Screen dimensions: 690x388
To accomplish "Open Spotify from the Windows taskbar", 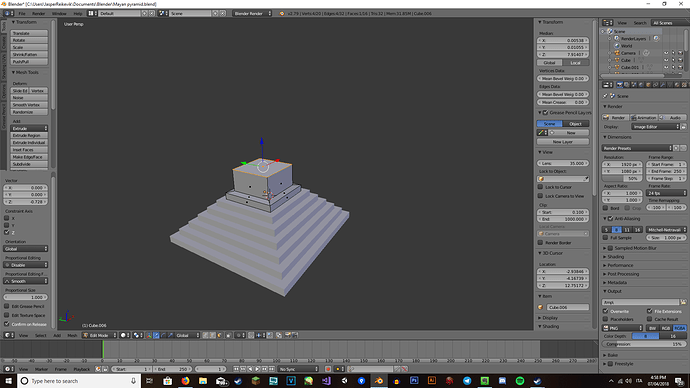I will click(520, 381).
